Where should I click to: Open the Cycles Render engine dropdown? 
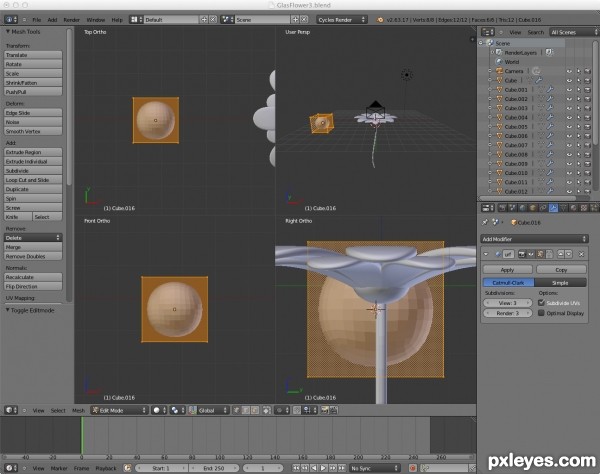pos(342,20)
